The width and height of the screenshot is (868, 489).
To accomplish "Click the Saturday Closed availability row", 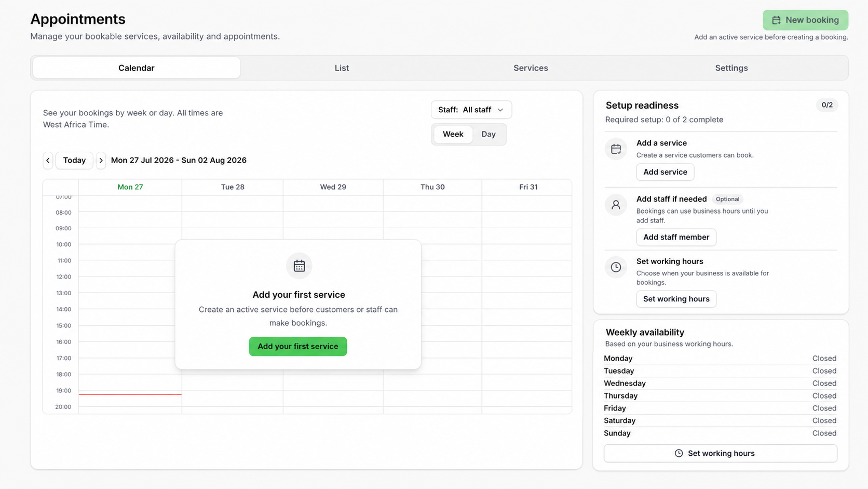I will click(x=720, y=421).
